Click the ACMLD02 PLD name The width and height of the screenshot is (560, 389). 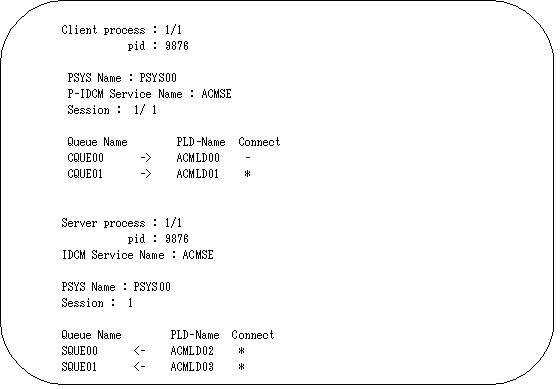[192, 351]
